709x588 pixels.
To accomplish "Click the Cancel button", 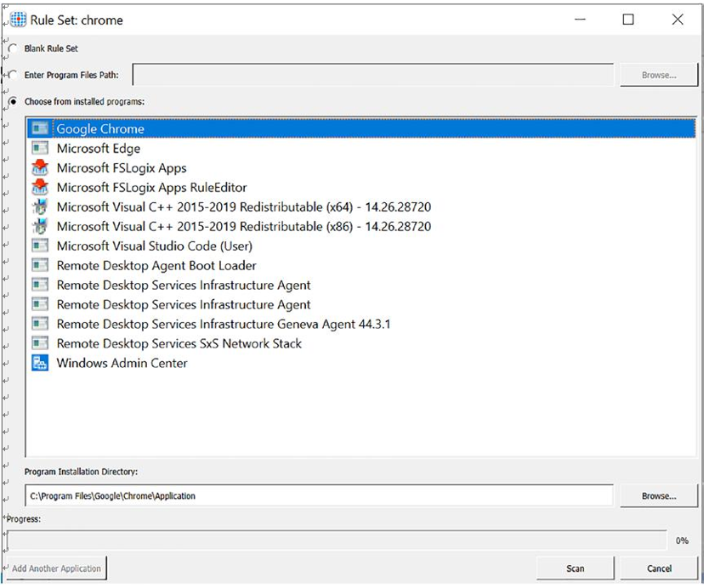I will 659,568.
